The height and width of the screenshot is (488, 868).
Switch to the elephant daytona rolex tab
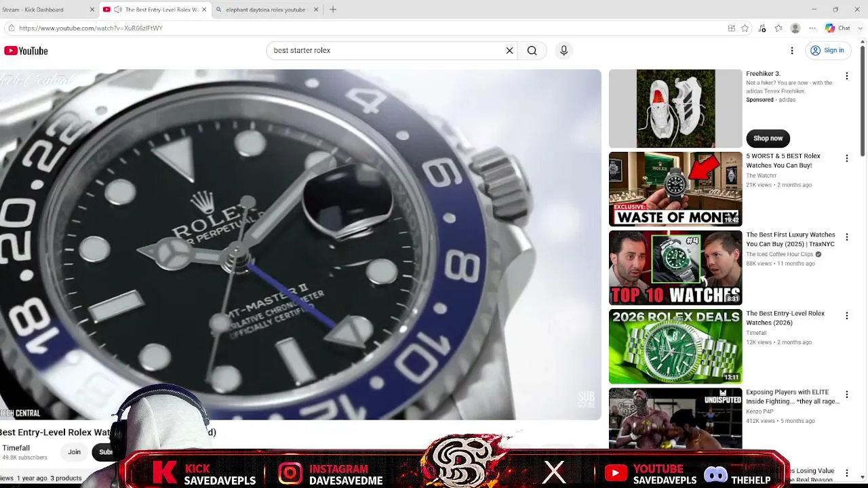(x=267, y=9)
